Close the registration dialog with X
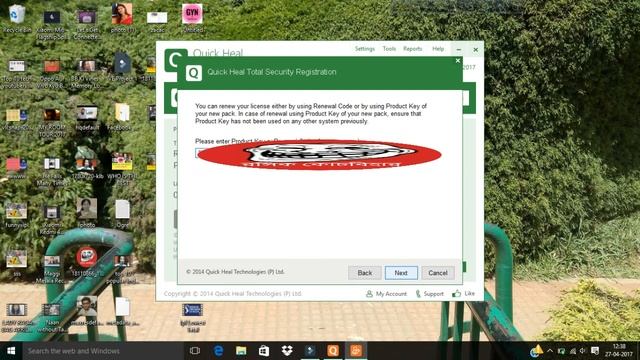 458,61
